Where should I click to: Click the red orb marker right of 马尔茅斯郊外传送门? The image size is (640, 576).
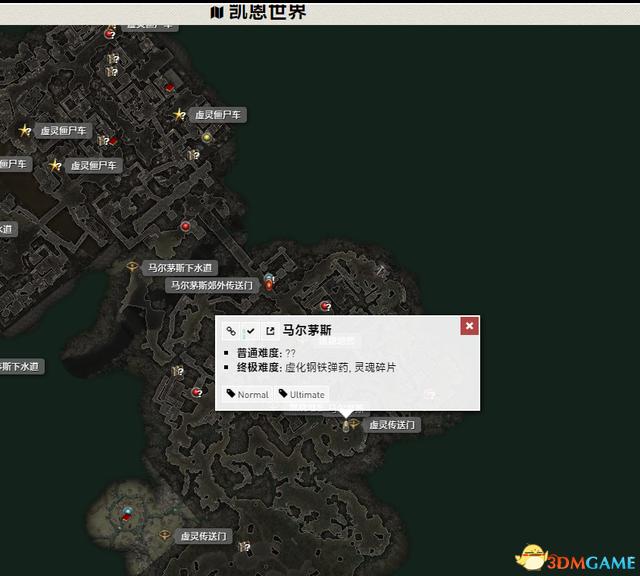click(325, 306)
